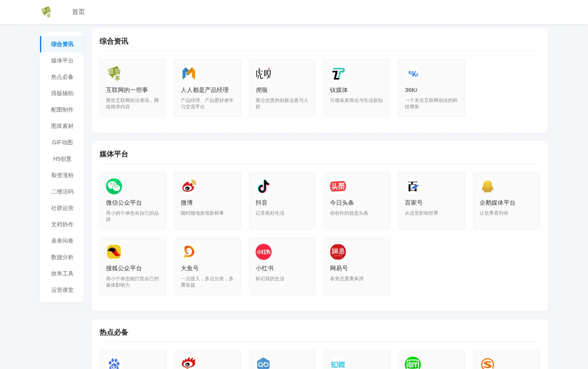
Task: Click description 标记我的生活
Action: 270,279
